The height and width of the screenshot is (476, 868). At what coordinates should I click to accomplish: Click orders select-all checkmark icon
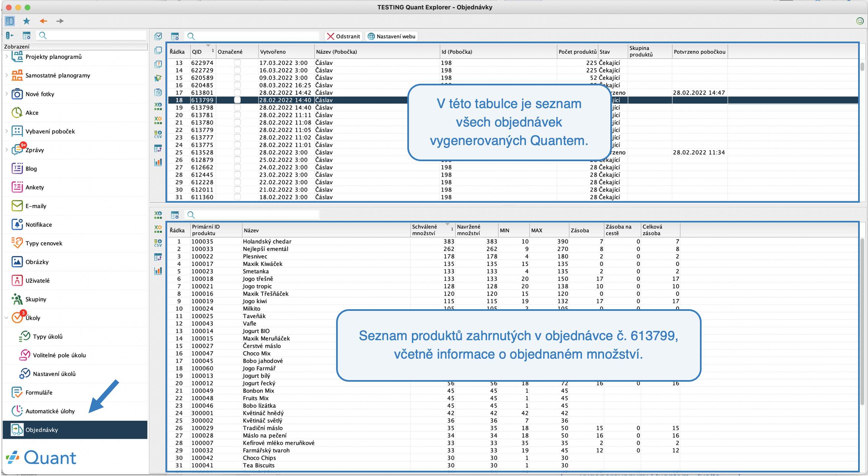point(158,36)
